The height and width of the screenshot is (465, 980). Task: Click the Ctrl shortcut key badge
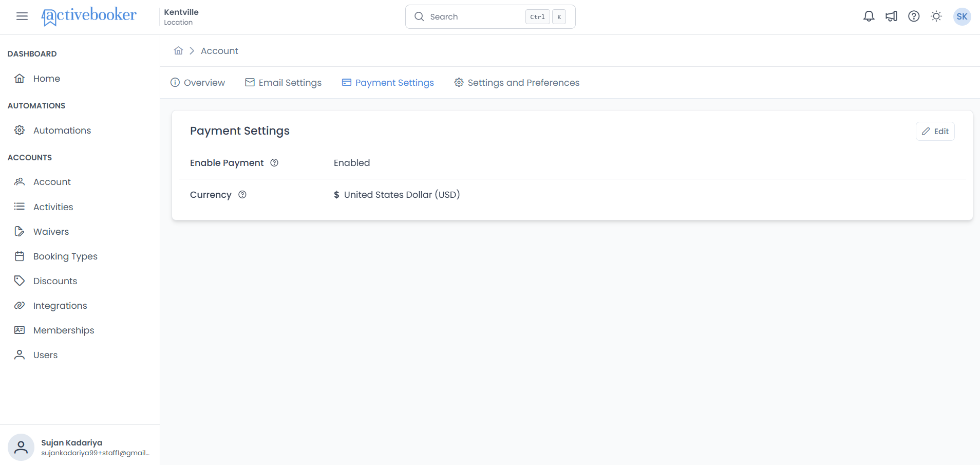tap(537, 16)
